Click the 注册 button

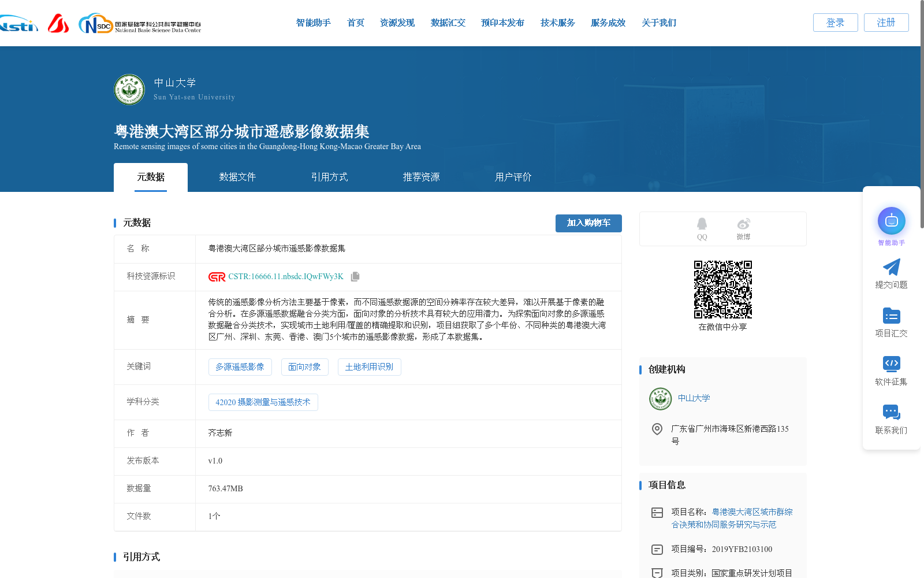click(x=886, y=23)
